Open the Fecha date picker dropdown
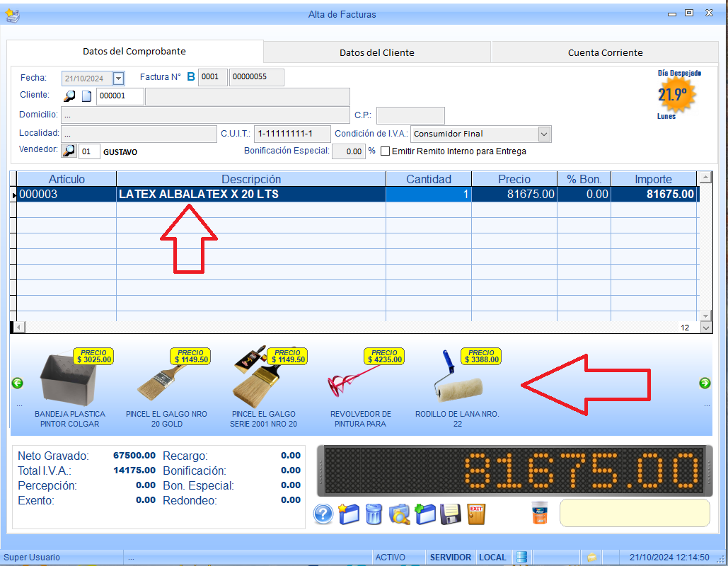Screen dimensions: 728x566 pyautogui.click(x=118, y=79)
